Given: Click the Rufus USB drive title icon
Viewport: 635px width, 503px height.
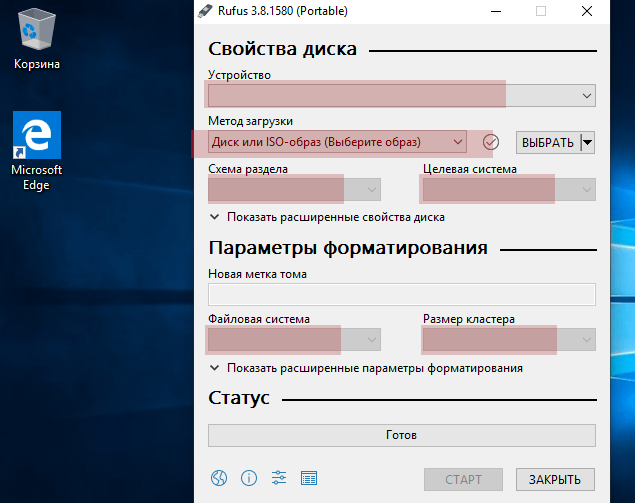Looking at the screenshot, I should pyautogui.click(x=205, y=11).
